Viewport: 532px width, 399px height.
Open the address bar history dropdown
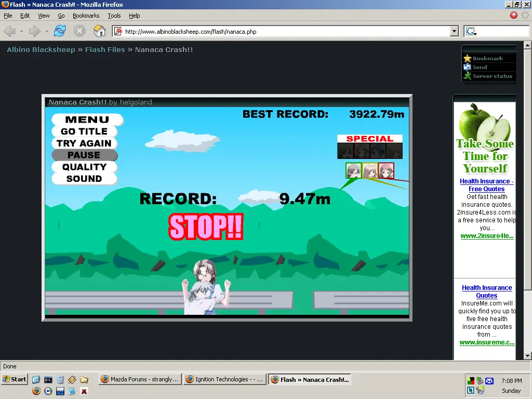455,31
